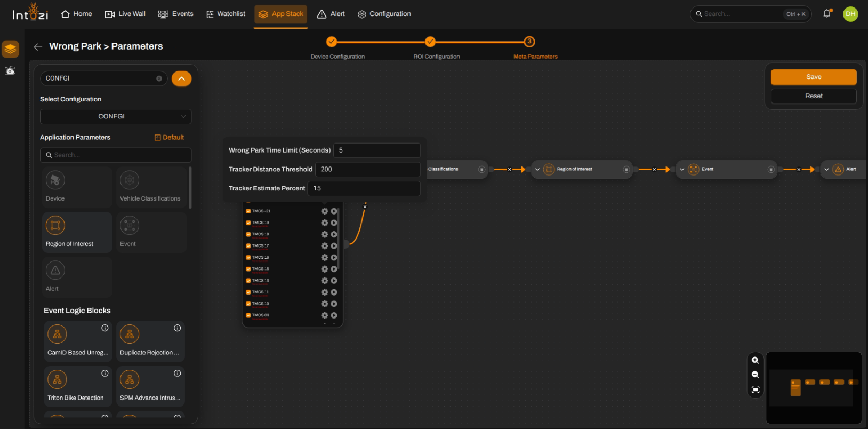Fit the flow canvas to view
Image resolution: width=868 pixels, height=429 pixels.
(x=755, y=390)
